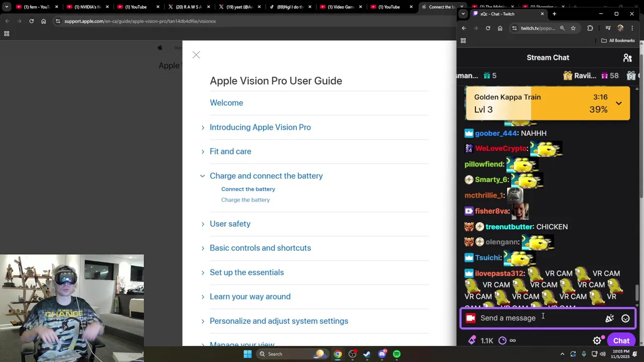Open tab search dropdown in main browser
Image resolution: width=644 pixels, height=362 pixels.
(x=7, y=7)
